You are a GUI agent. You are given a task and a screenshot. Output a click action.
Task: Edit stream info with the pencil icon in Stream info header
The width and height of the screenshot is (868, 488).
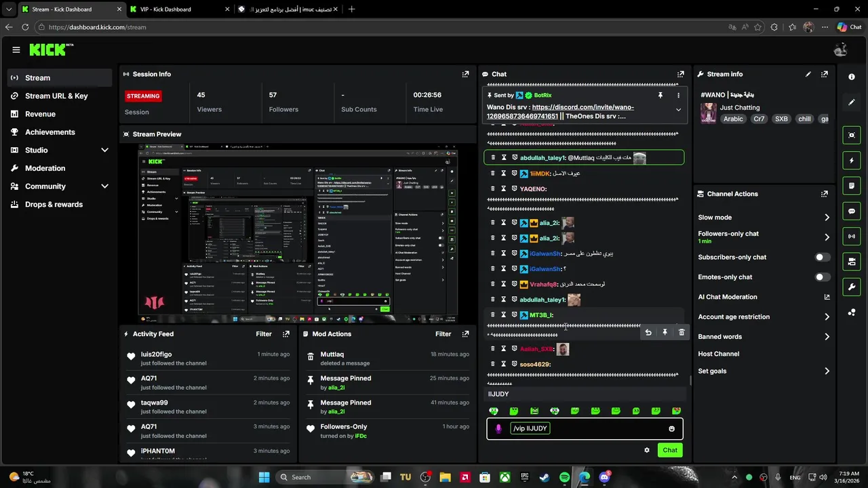click(x=808, y=74)
